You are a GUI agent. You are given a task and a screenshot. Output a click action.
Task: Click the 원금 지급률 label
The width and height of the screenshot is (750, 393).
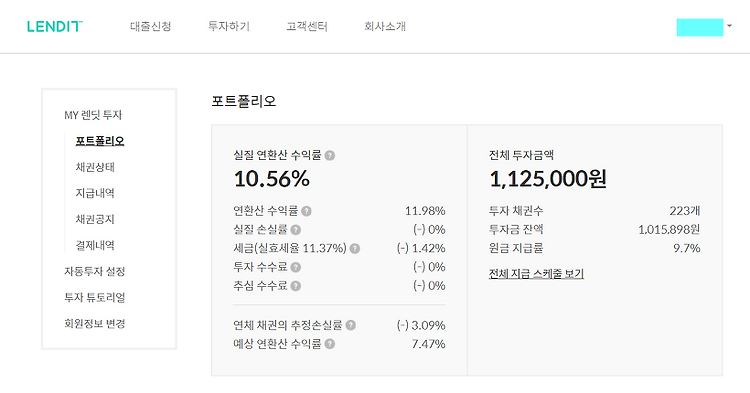[516, 248]
